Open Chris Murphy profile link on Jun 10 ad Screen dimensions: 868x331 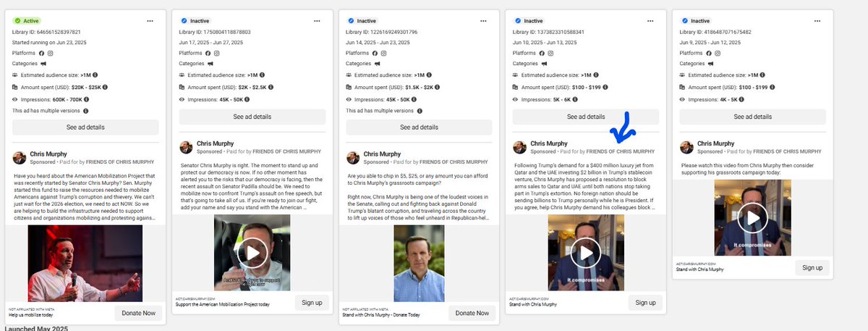[x=549, y=143]
